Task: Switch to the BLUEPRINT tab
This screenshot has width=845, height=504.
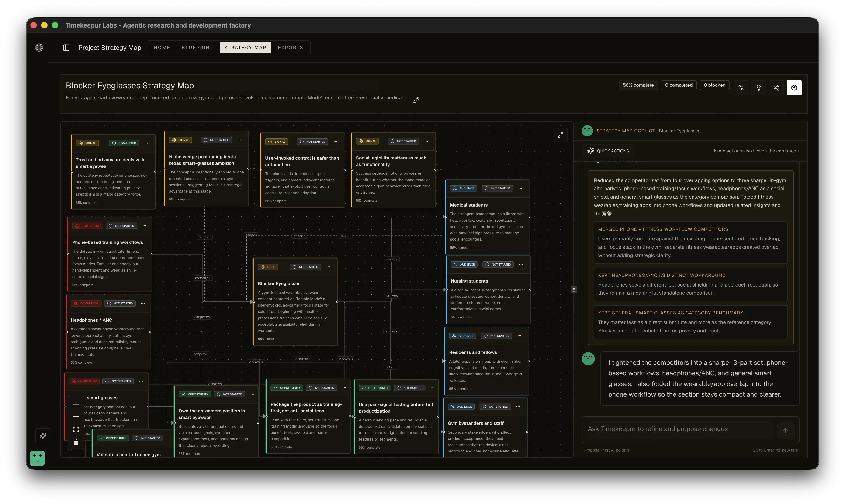Action: coord(197,48)
